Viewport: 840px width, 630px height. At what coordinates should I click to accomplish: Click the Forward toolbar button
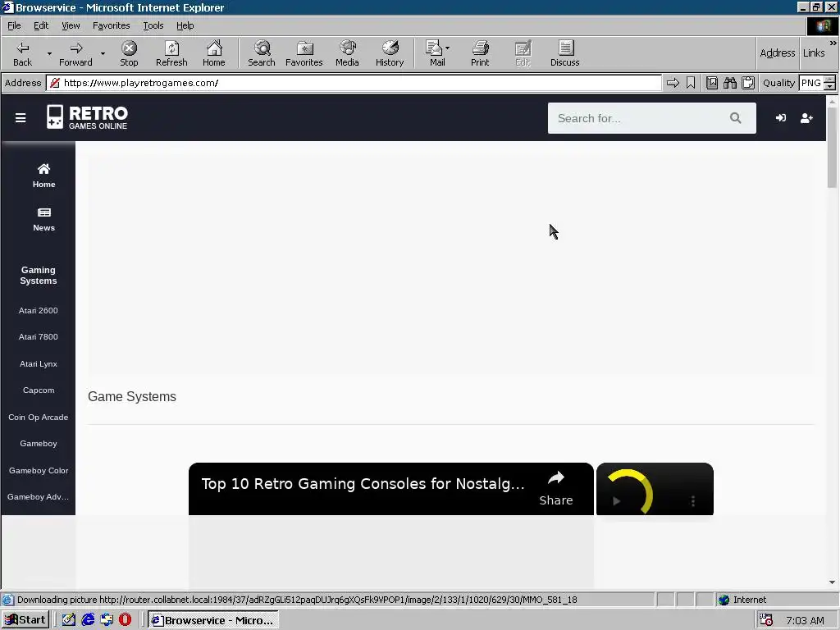(75, 53)
